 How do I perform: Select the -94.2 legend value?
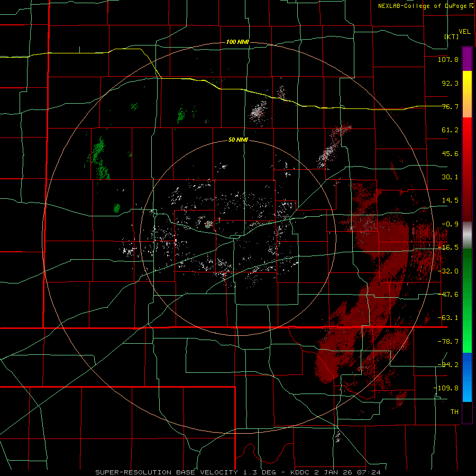point(448,365)
